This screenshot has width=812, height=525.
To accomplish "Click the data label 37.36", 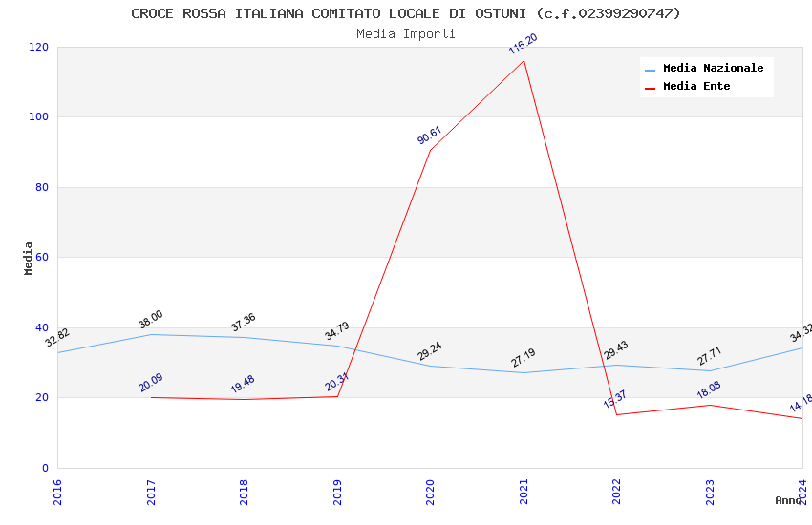I will point(244,323).
